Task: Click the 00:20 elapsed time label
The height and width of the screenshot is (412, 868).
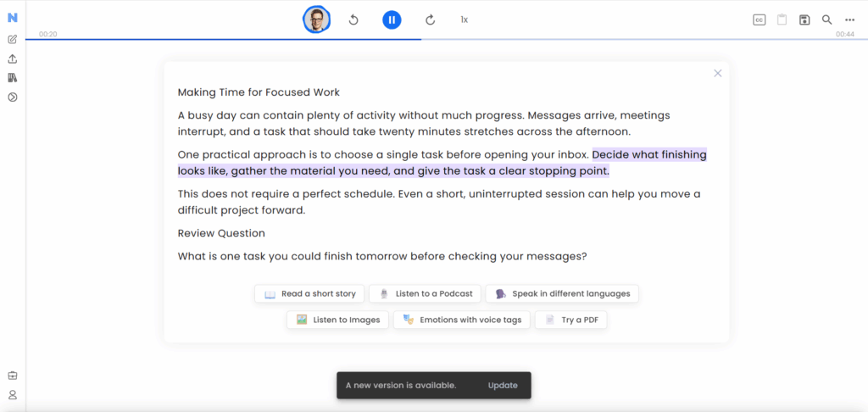Action: (x=47, y=34)
